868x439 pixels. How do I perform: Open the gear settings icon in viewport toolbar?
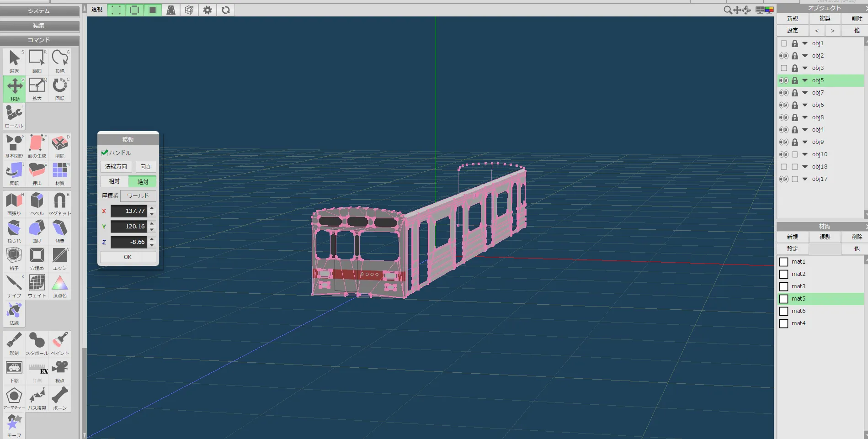pos(208,10)
